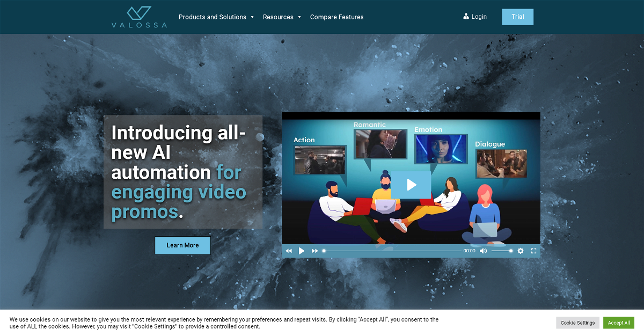
Task: Open video settings gear
Action: click(520, 251)
